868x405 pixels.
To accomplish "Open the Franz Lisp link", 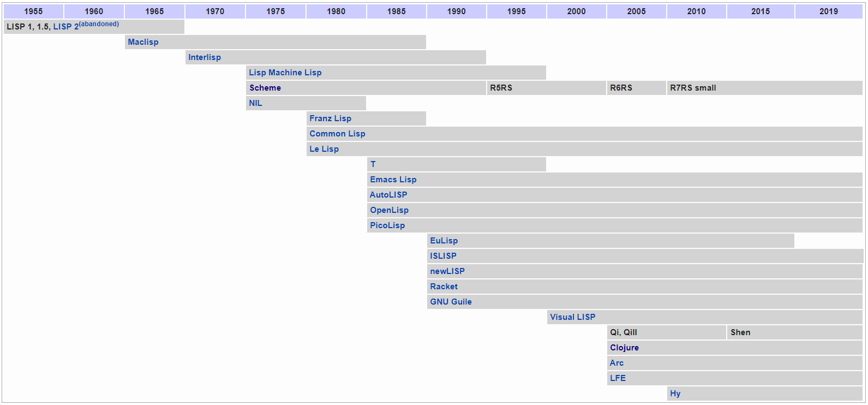I will click(x=330, y=118).
